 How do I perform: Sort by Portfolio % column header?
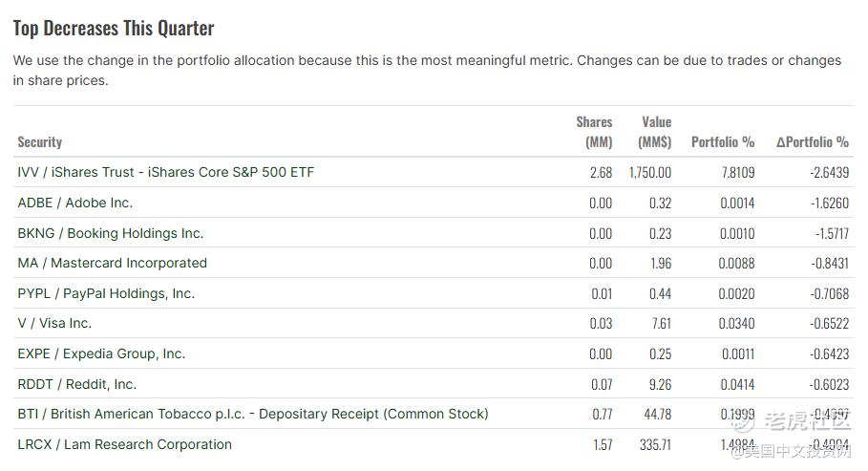pos(723,142)
